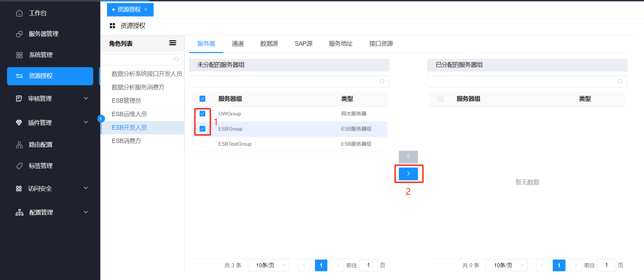Viewport: 644px width, 280px height.
Task: Click select-all checkbox in assigned table header
Action: click(441, 99)
